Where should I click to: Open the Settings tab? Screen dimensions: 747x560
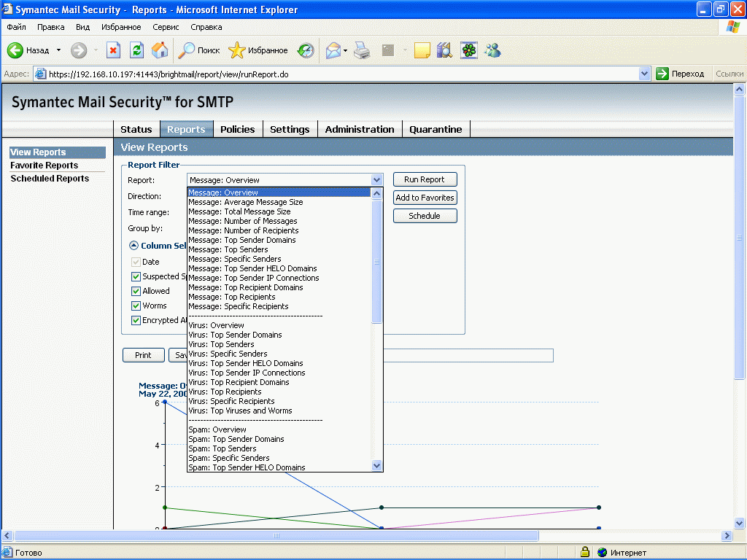coord(290,129)
